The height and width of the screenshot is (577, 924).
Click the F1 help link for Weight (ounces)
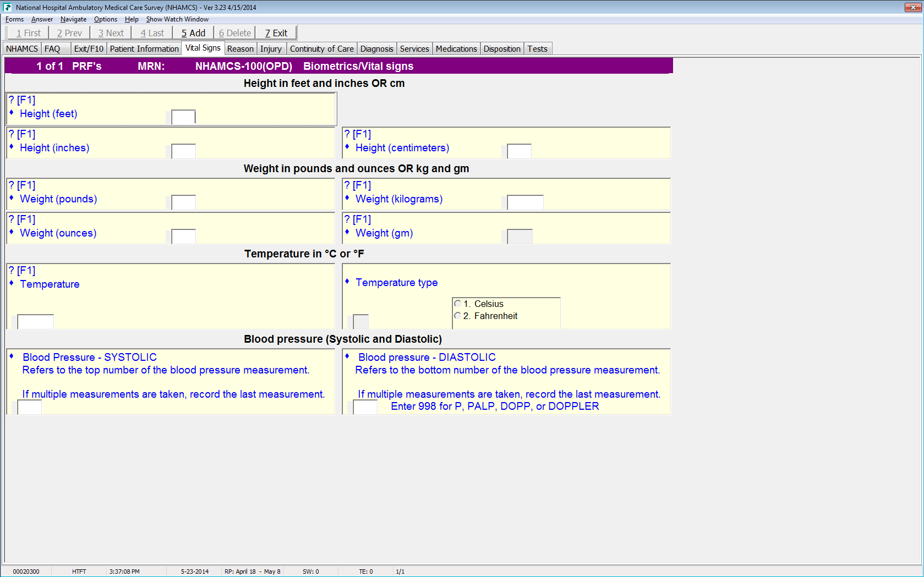(22, 219)
